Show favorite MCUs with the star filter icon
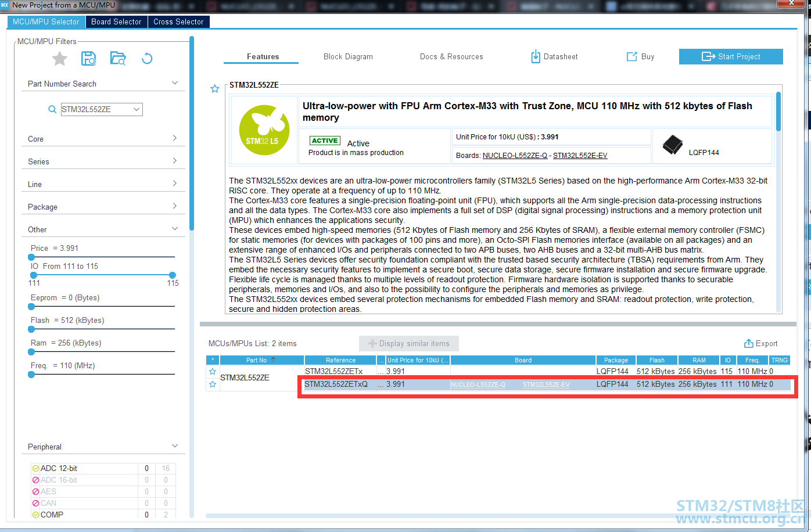This screenshot has height=532, width=811. click(59, 58)
